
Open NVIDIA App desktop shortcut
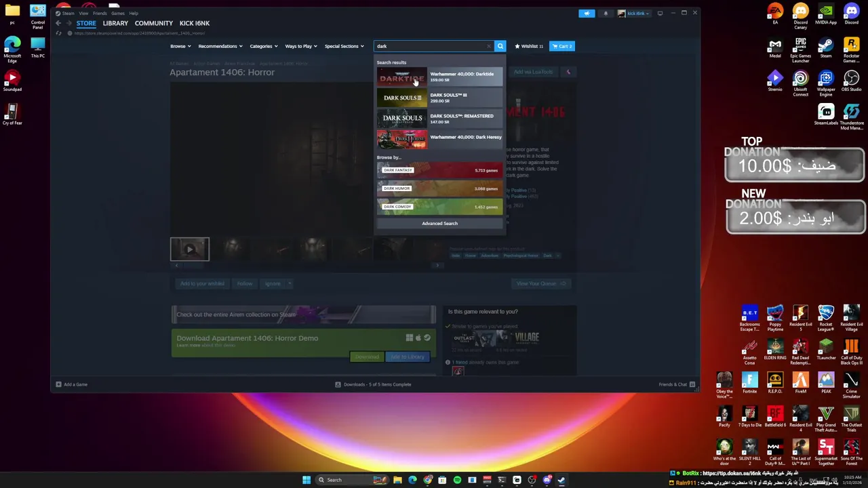[x=826, y=14]
